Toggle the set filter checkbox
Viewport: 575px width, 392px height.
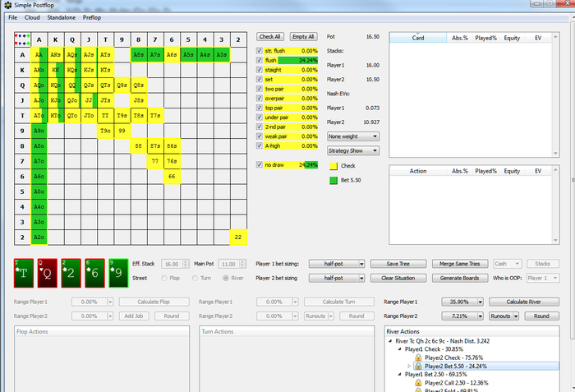point(260,79)
